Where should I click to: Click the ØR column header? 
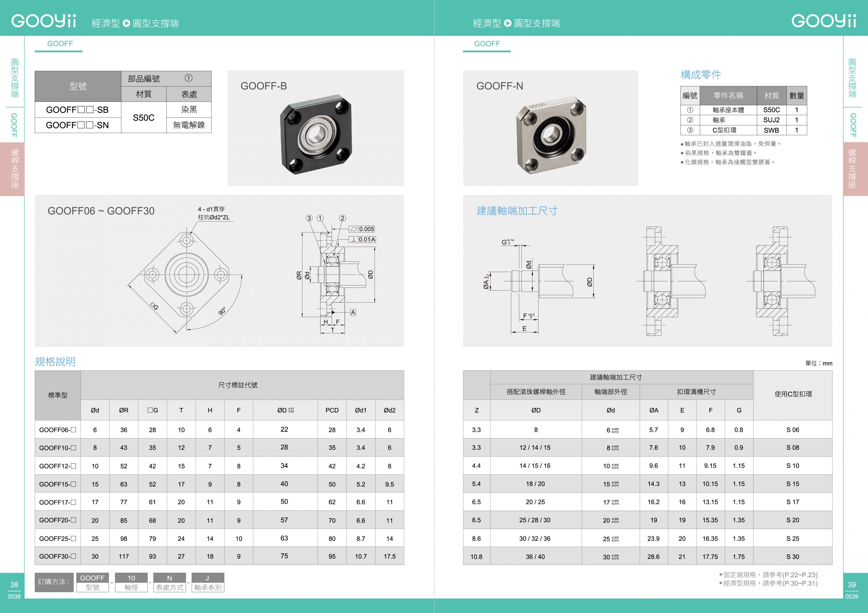(124, 410)
